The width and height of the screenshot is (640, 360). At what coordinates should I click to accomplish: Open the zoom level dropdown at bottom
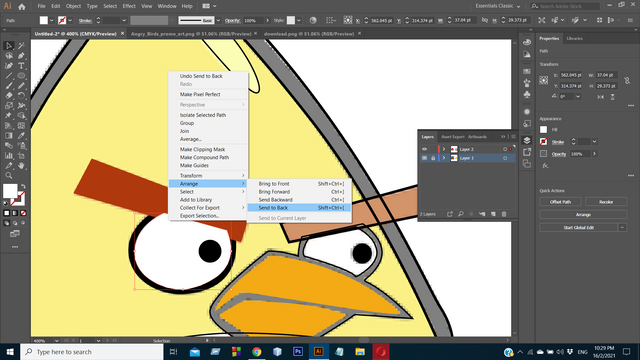pyautogui.click(x=56, y=341)
